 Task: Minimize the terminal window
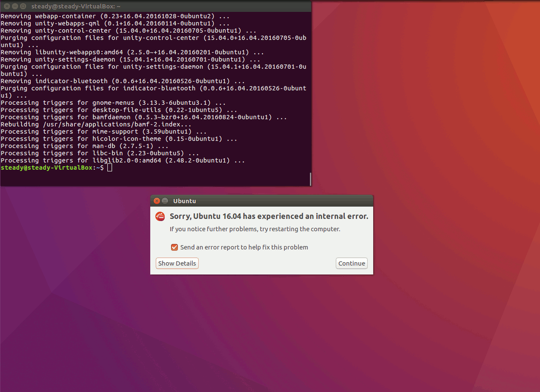(x=15, y=6)
